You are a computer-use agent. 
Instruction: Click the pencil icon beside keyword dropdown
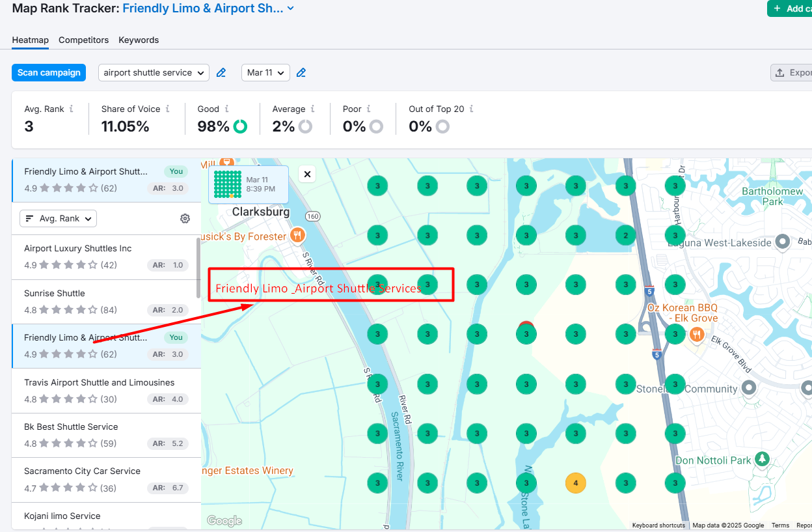[x=221, y=73]
